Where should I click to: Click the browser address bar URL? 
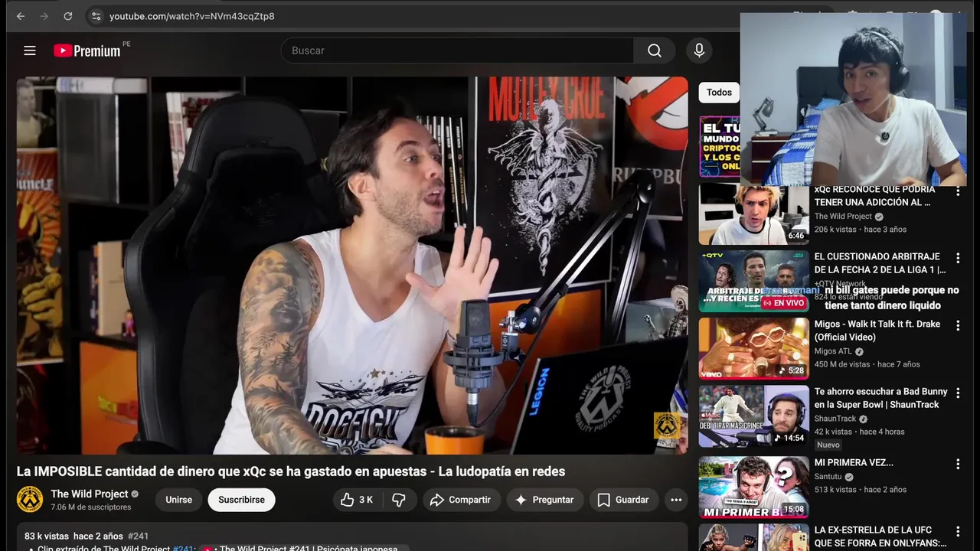(192, 16)
